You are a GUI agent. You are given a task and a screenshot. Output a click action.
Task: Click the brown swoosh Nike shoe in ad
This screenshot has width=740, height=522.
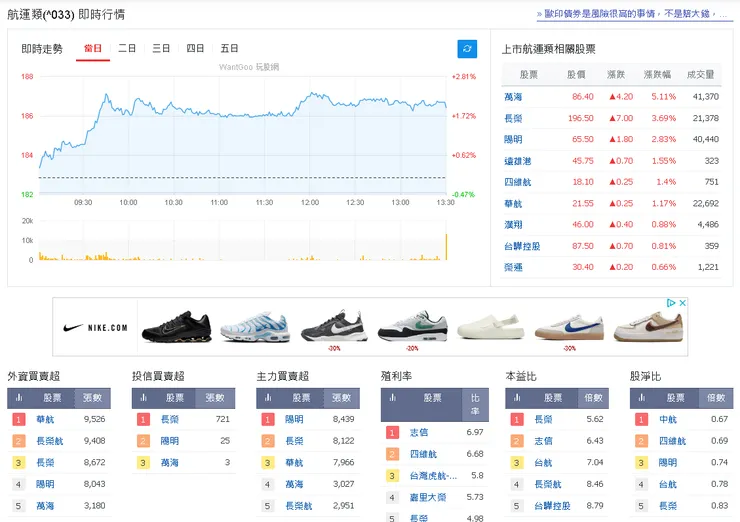tap(649, 327)
